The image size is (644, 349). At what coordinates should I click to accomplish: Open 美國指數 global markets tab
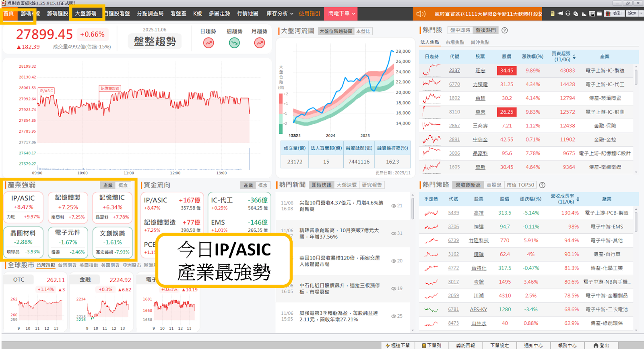(x=89, y=265)
